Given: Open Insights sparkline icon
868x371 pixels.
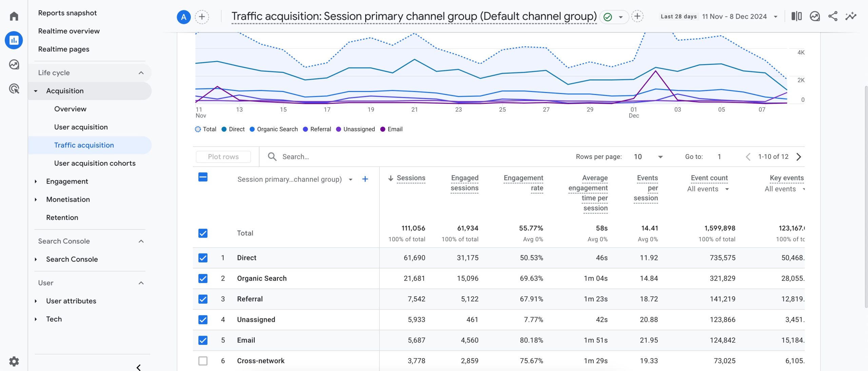Looking at the screenshot, I should (x=851, y=16).
